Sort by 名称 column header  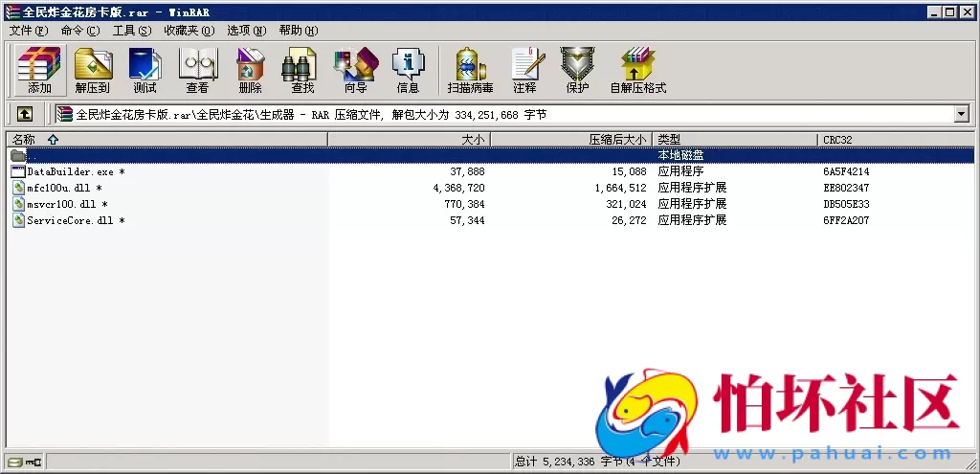click(167, 140)
